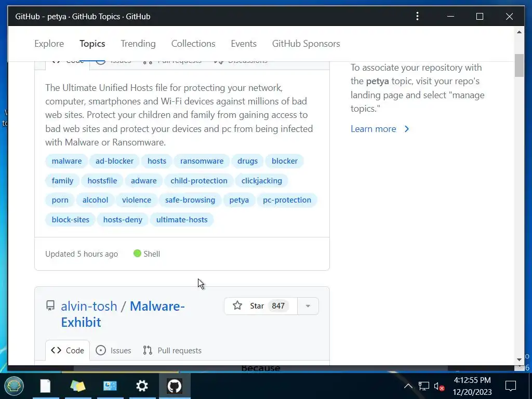
Task: Select the safe-browsing topic tag
Action: pyautogui.click(x=190, y=200)
